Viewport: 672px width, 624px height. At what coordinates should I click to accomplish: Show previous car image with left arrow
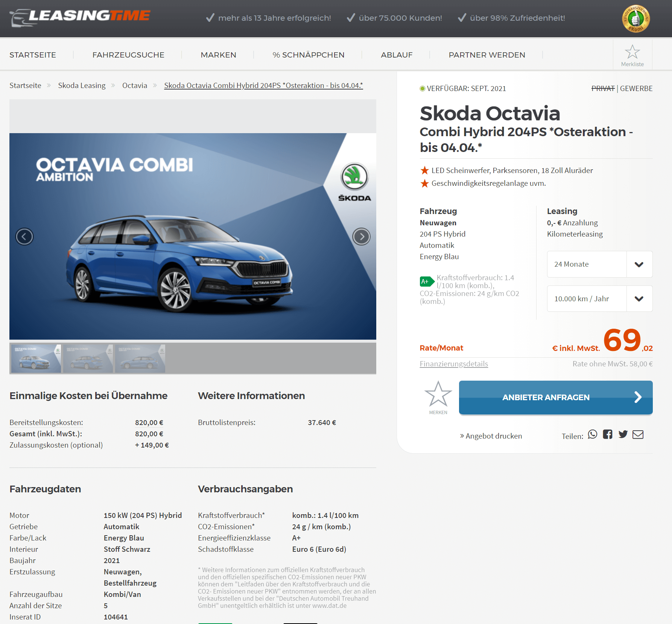click(x=24, y=237)
